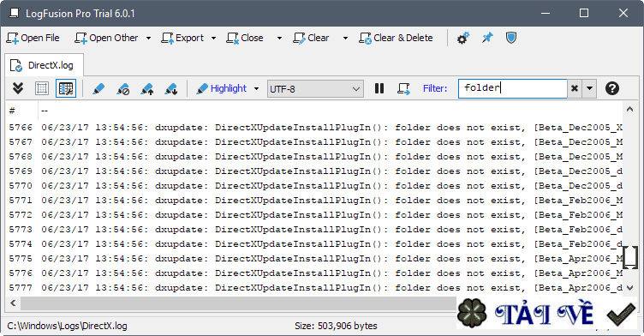Expand the Clear dropdown arrow
The width and height of the screenshot is (644, 336).
pyautogui.click(x=345, y=38)
